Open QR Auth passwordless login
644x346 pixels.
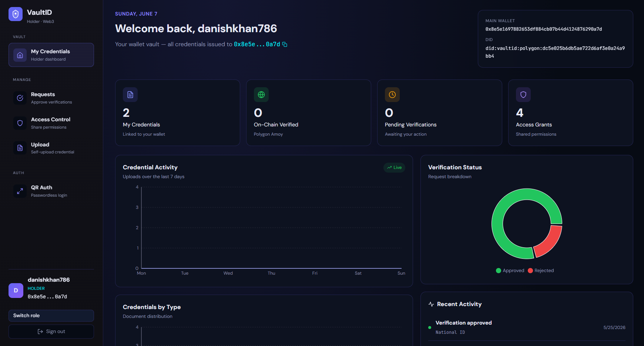(x=51, y=191)
